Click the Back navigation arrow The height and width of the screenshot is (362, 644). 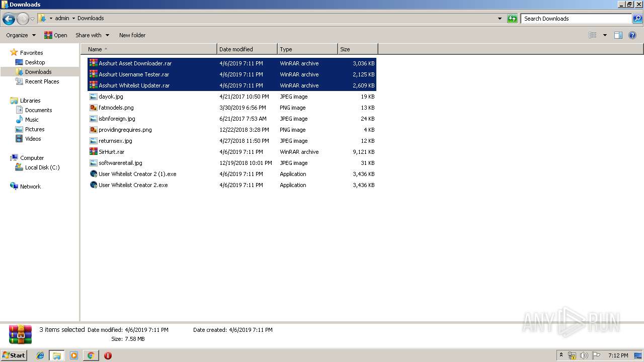[9, 19]
